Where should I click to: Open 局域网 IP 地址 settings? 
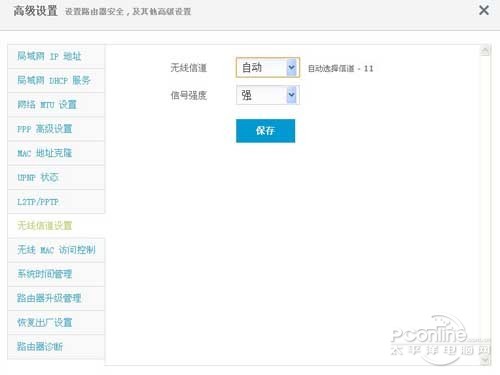point(56,56)
